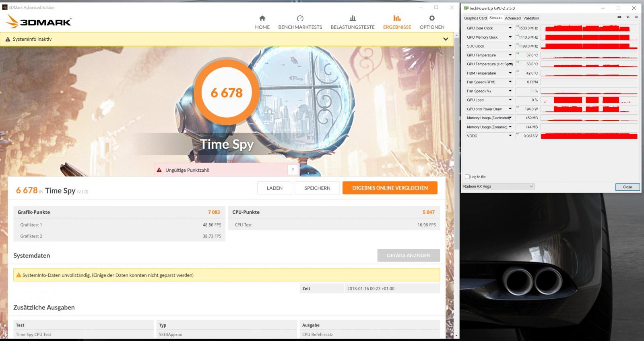644x341 pixels.
Task: Take a screenshot with GPU-Z camera icon
Action: (619, 17)
